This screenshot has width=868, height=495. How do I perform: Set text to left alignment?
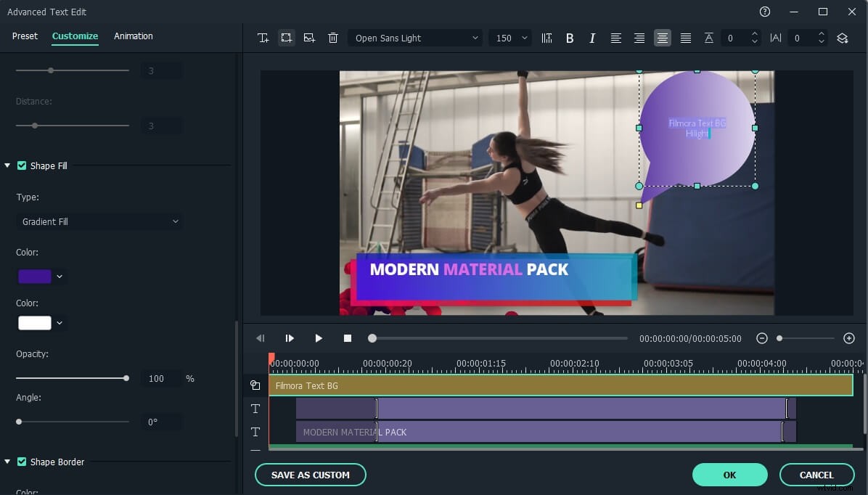pyautogui.click(x=616, y=38)
